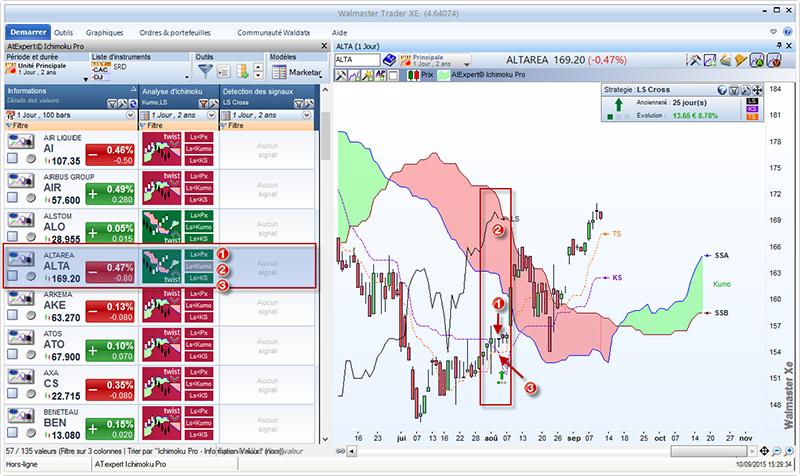
Task: Click the chart icon with red V badge
Action: (x=774, y=60)
